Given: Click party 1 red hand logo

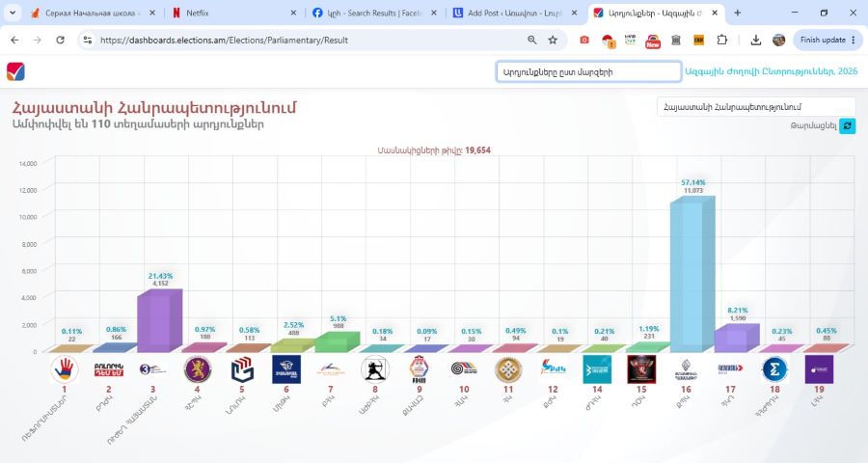Looking at the screenshot, I should click(x=65, y=369).
